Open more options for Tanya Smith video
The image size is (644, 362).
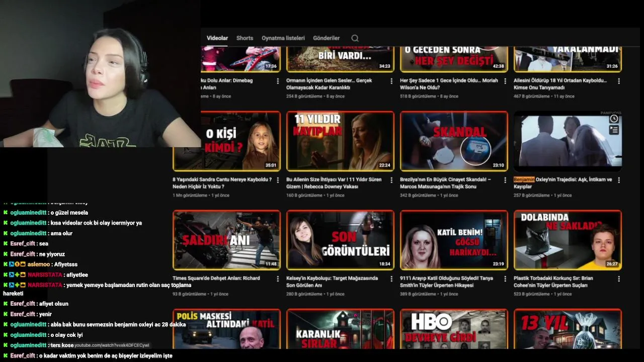(505, 279)
